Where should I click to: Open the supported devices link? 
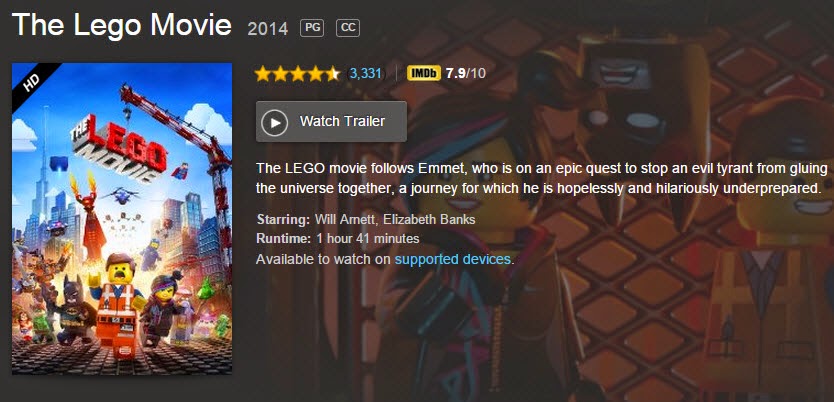click(453, 259)
